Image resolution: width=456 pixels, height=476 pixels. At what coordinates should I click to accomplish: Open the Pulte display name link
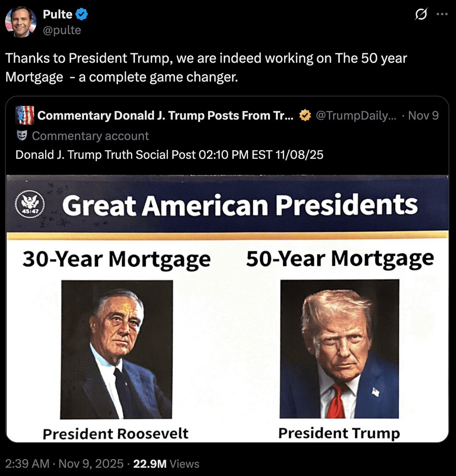[58, 15]
